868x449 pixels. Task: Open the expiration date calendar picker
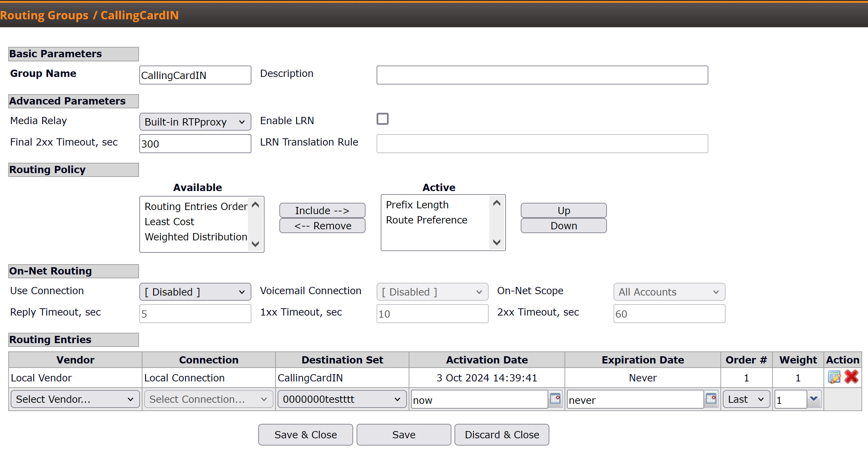[x=711, y=399]
